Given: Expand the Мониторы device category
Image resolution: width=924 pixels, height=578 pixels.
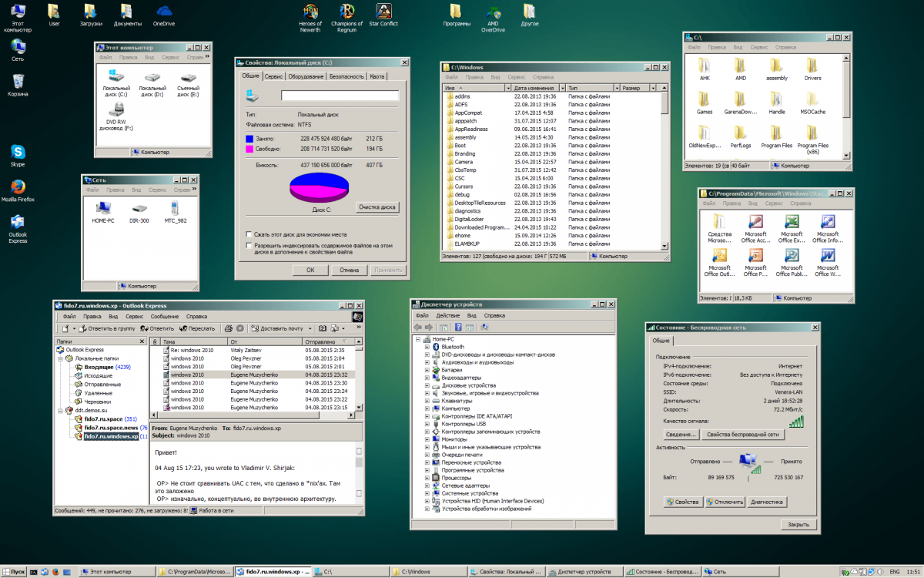Looking at the screenshot, I should 427,439.
